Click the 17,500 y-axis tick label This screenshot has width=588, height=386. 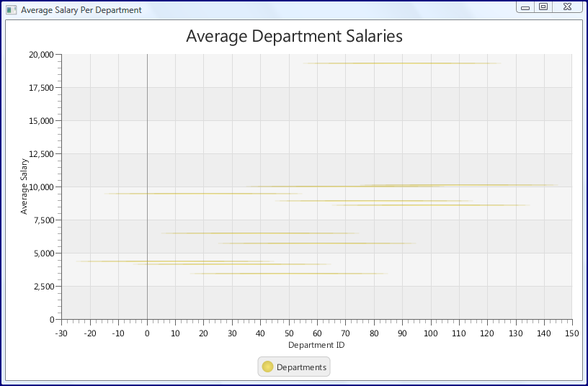tap(41, 88)
